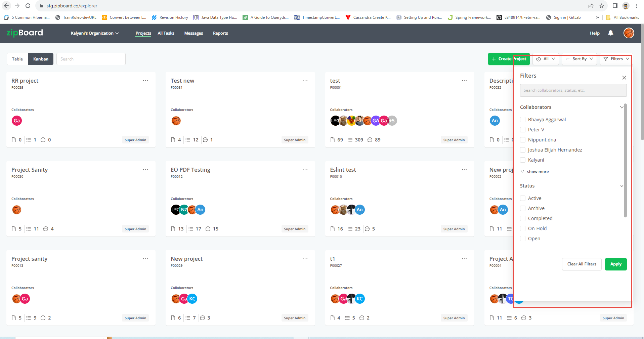The height and width of the screenshot is (339, 644).
Task: Check the Active status filter
Action: tap(522, 198)
